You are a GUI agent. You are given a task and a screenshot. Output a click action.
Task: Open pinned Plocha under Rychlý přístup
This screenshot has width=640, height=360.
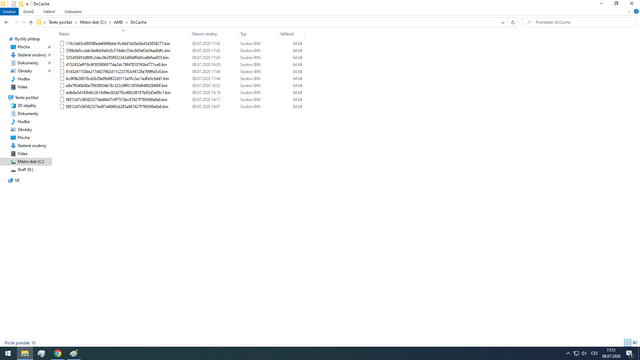point(23,47)
